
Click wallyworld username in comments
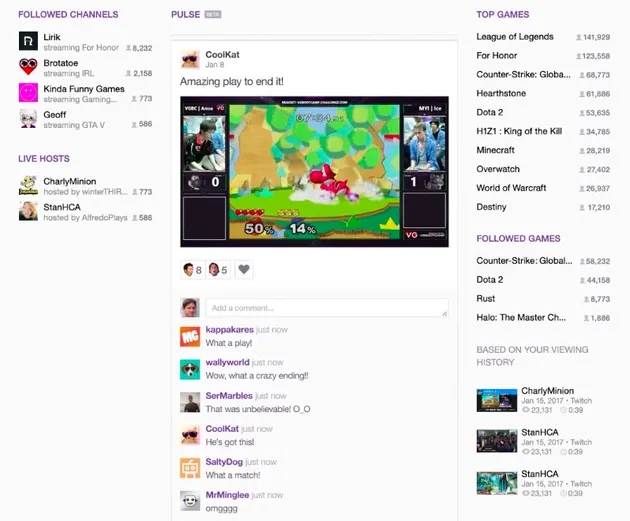click(x=227, y=362)
